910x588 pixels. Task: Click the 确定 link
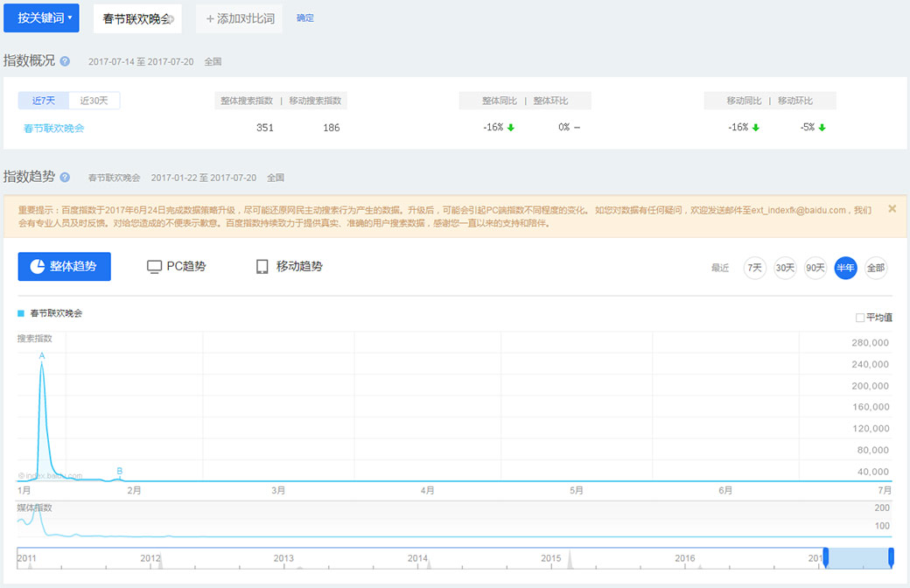pos(305,18)
